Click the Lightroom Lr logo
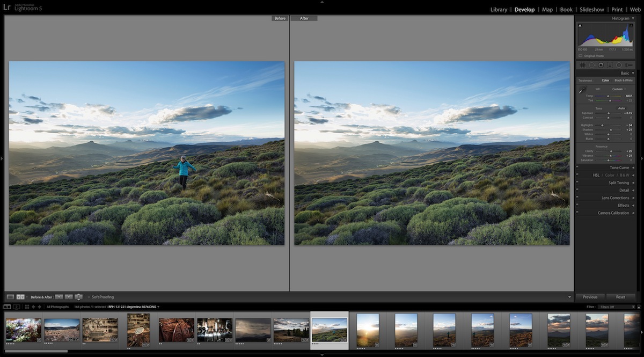The image size is (644, 357). point(6,8)
